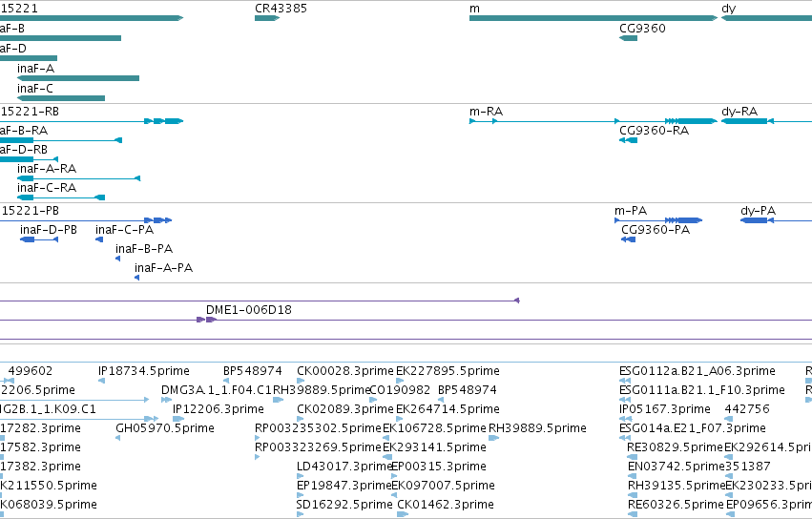812x519 pixels.
Task: Select the EK097007.5prime EST label
Action: 444,486
